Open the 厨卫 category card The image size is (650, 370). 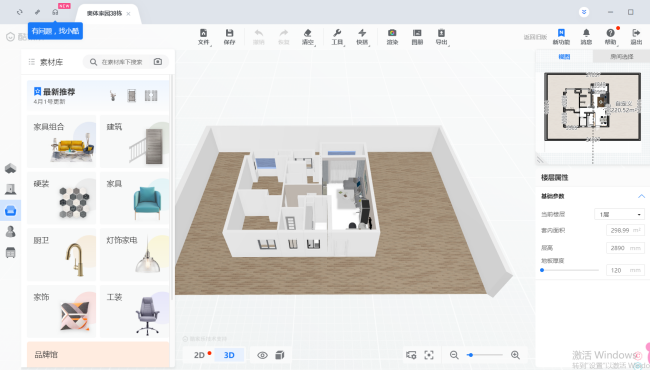click(61, 254)
